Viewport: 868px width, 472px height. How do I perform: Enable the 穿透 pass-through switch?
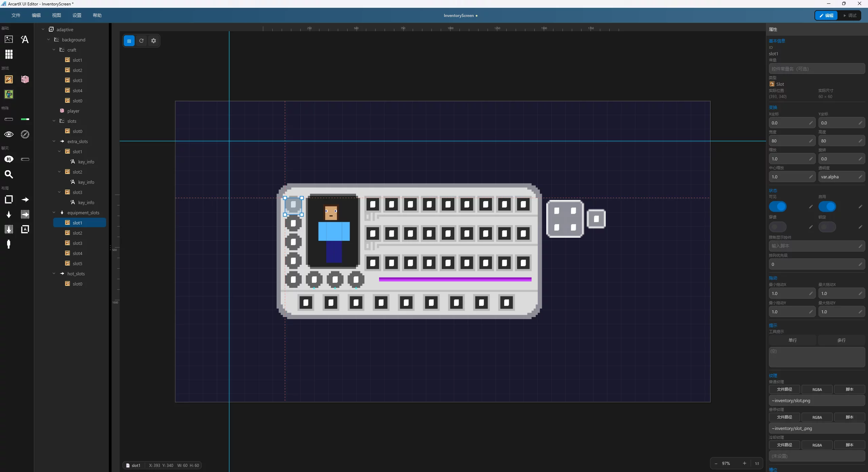coord(777,227)
